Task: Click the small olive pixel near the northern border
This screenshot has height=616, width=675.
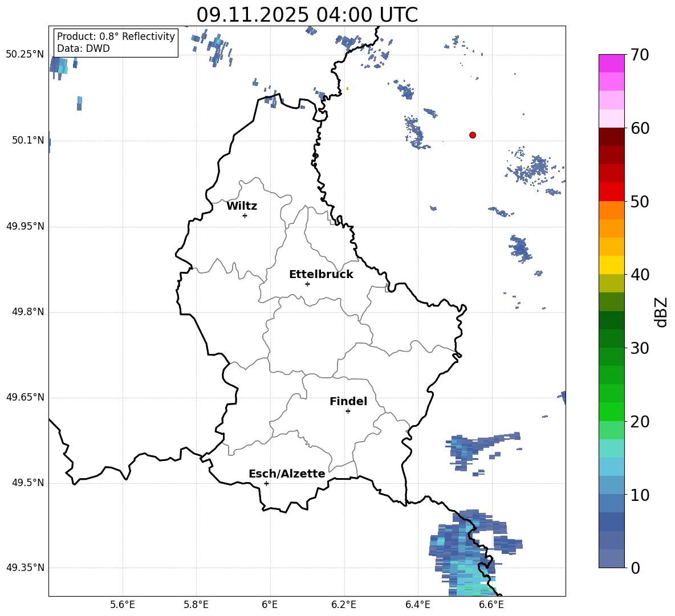Action: 347,89
